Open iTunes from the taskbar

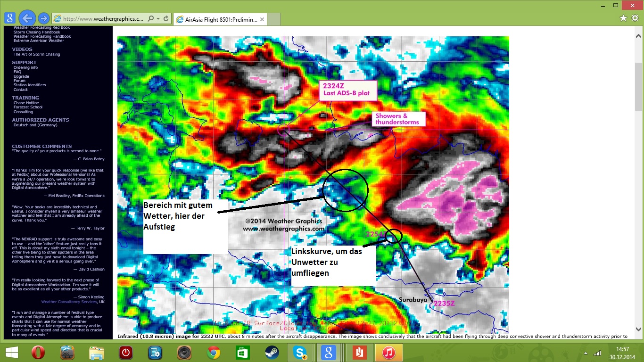pos(388,353)
